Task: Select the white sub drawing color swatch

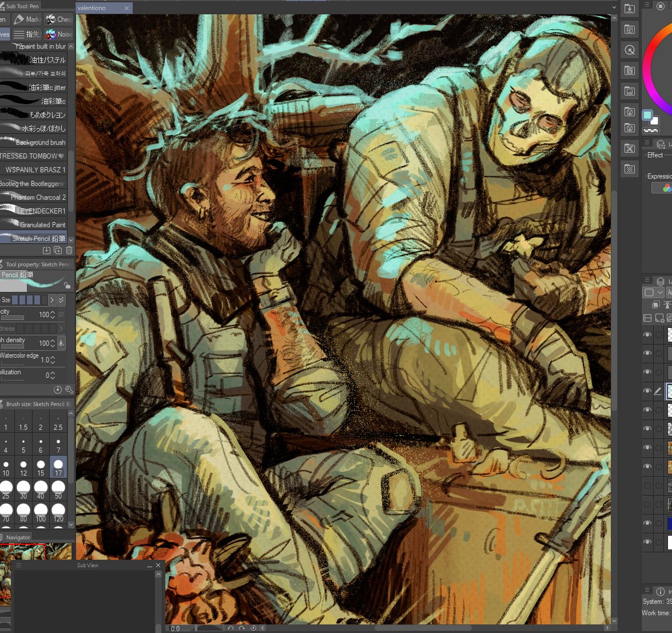Action: (x=654, y=121)
